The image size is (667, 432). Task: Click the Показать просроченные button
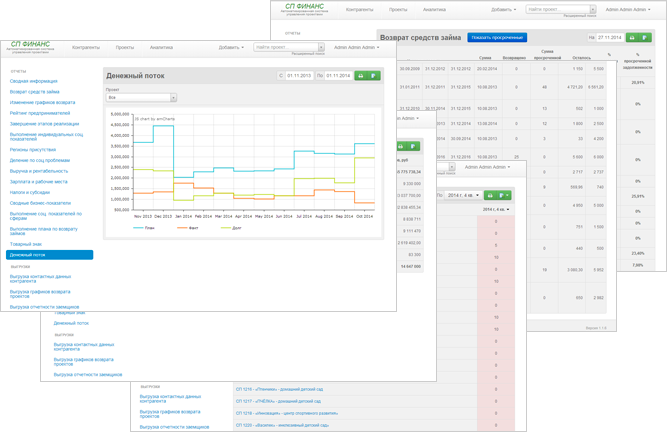click(497, 37)
